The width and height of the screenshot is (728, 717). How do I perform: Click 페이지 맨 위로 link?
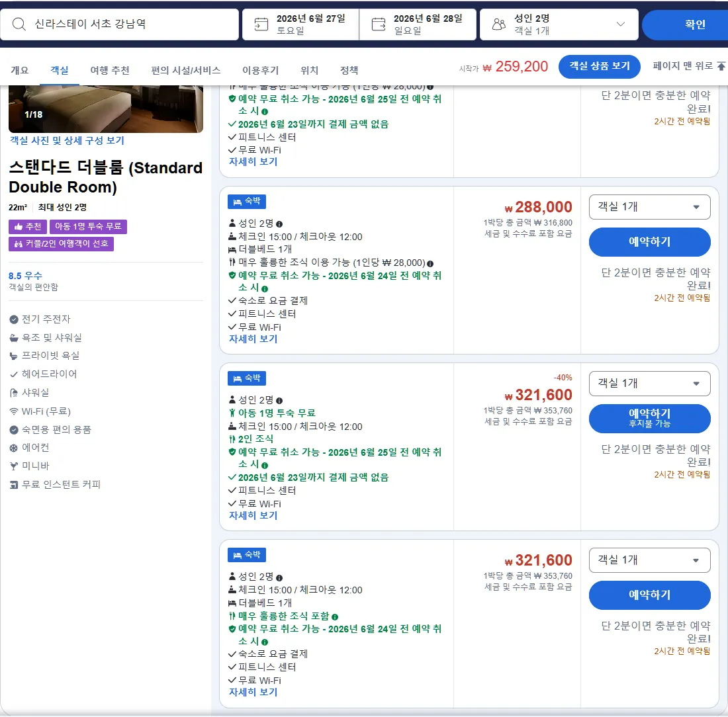click(682, 66)
